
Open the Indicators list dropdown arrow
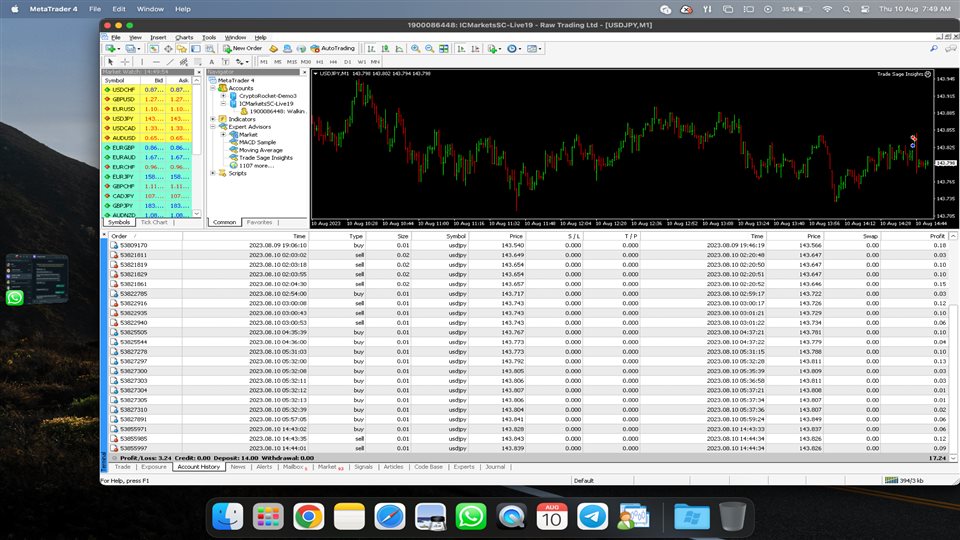pyautogui.click(x=500, y=49)
